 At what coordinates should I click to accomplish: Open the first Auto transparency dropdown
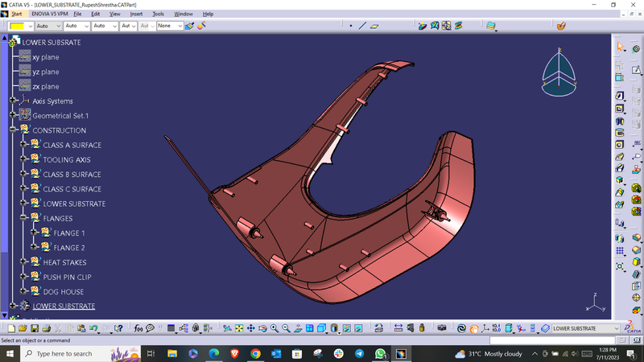48,26
